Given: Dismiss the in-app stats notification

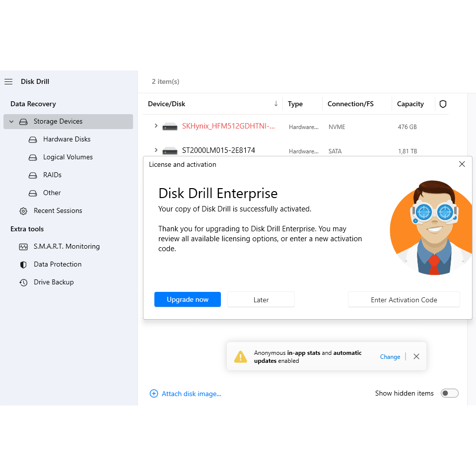Looking at the screenshot, I should coord(416,356).
